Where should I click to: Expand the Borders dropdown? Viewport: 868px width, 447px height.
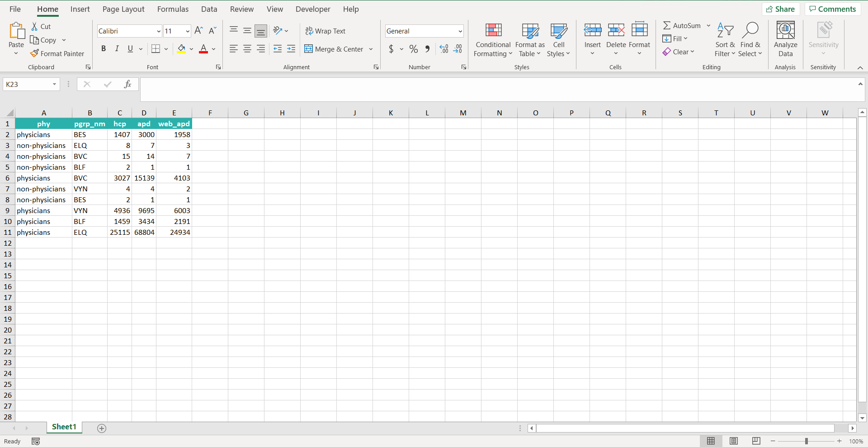166,49
